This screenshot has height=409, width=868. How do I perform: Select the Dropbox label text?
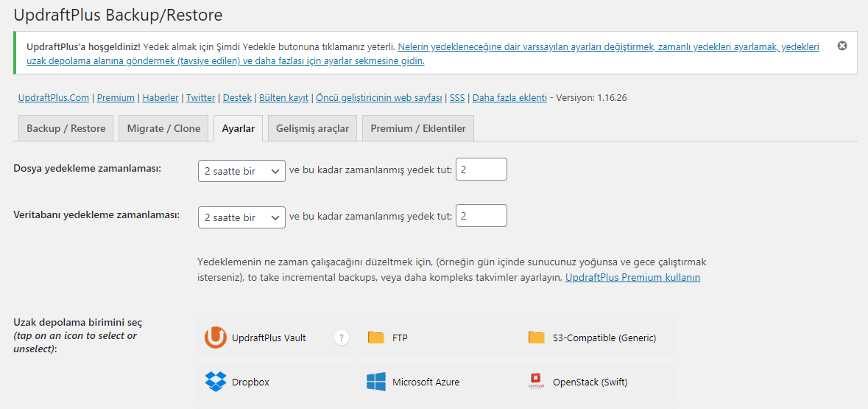(x=251, y=382)
